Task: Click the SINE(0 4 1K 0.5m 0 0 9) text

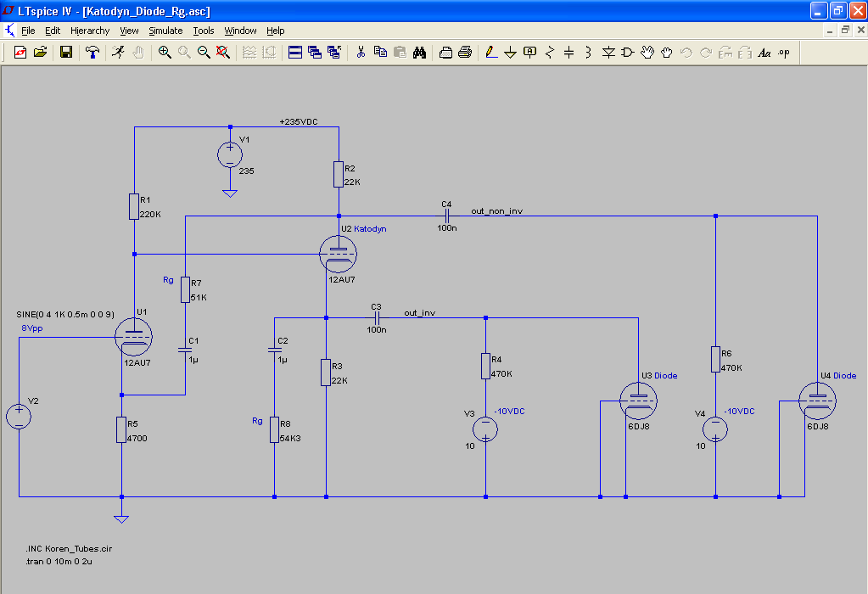Action: 65,315
